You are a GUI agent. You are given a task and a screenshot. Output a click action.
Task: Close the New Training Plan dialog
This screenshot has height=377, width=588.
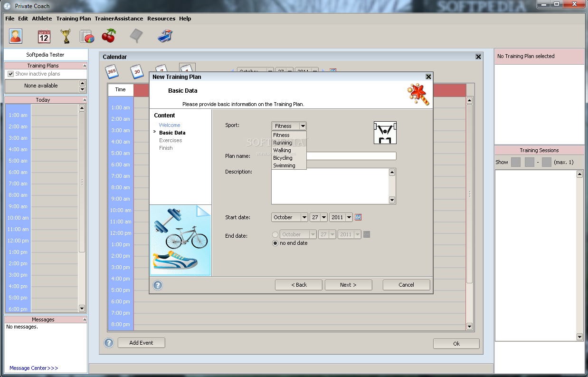[x=428, y=77]
